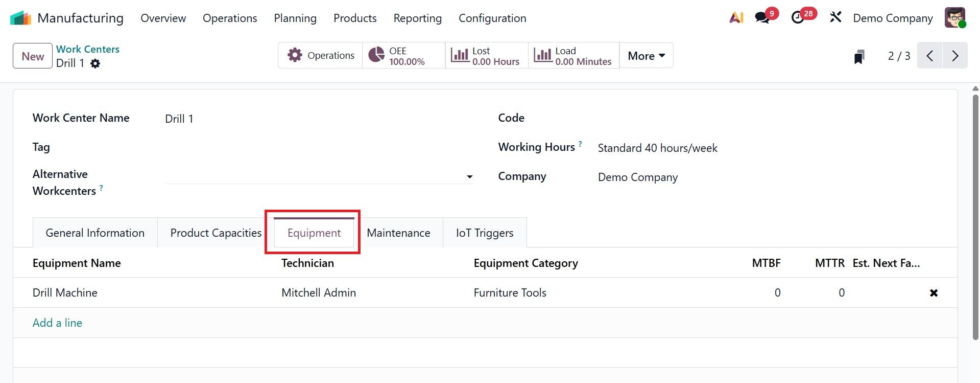This screenshot has height=383, width=980.
Task: Open the Configuration menu
Action: (492, 18)
